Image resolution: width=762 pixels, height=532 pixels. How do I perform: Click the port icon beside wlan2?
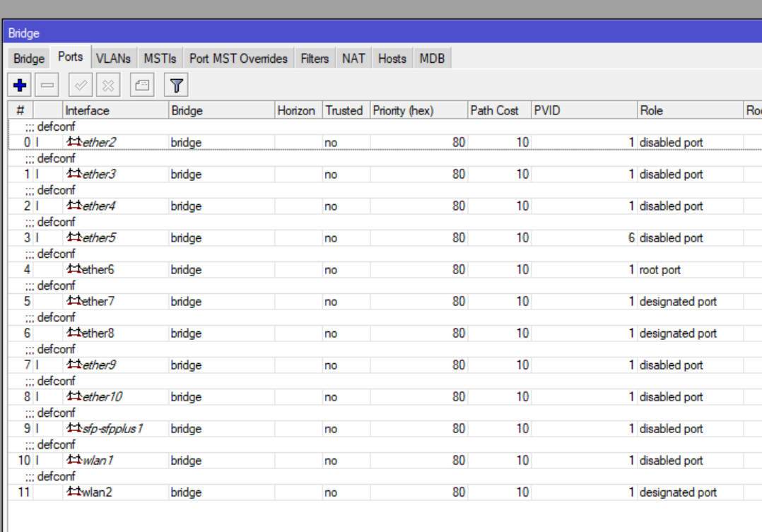74,492
